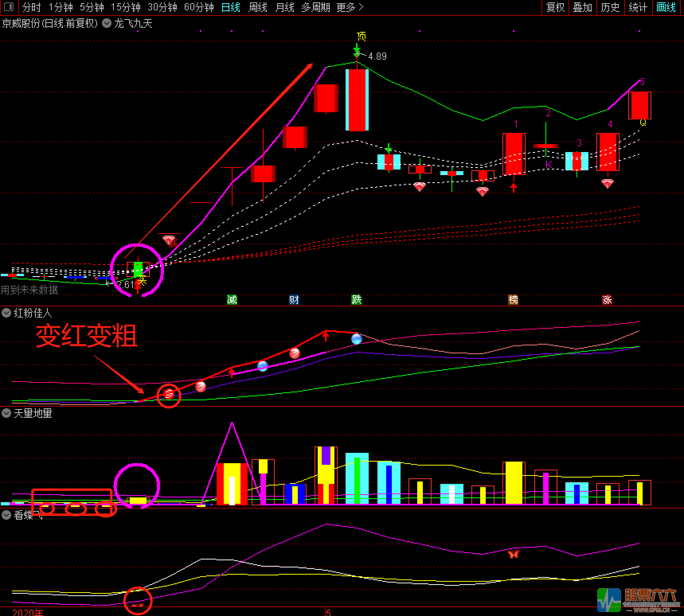Click the 减 event marker icon
Viewport: 684px width, 616px height.
(232, 300)
